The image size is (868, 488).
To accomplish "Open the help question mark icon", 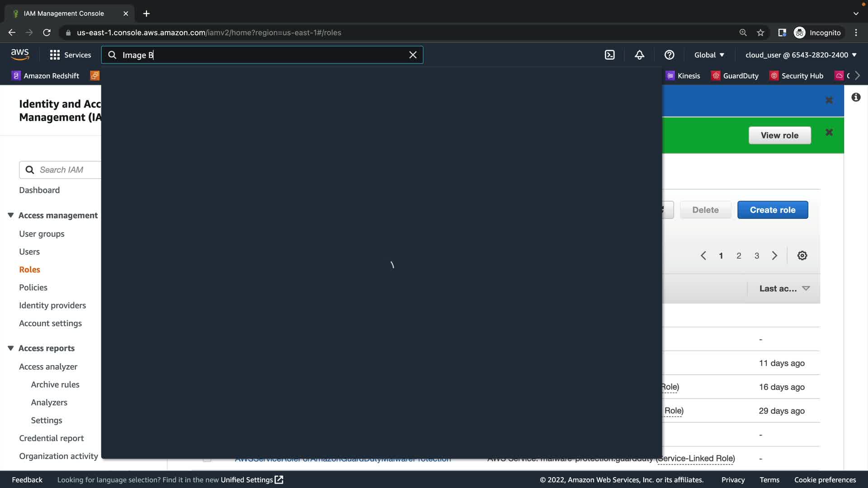I will [x=669, y=55].
